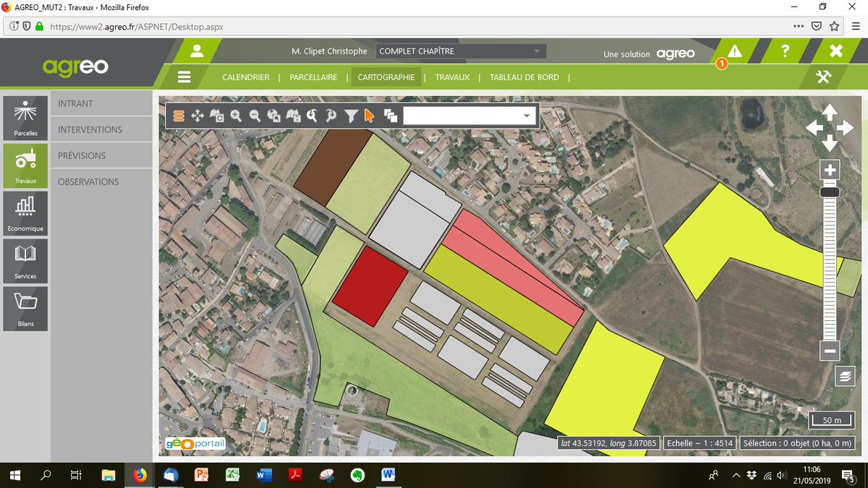This screenshot has width=868, height=488.
Task: Pan the map left with arrow
Action: coord(814,128)
